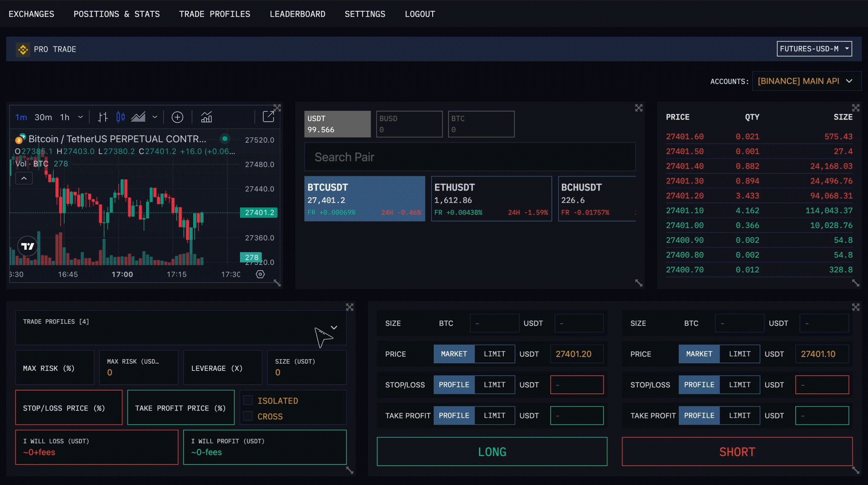The height and width of the screenshot is (485, 868).
Task: Select PROFILE take profit for short order
Action: [699, 416]
